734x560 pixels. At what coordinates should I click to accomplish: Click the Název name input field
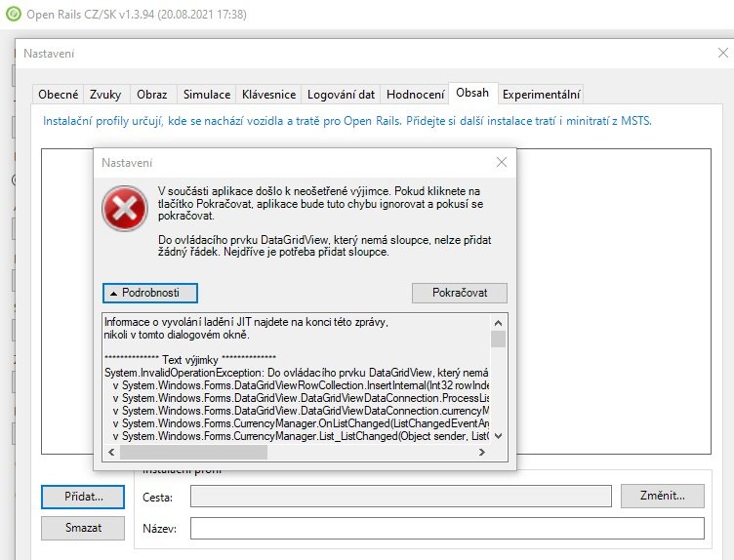coord(447,528)
